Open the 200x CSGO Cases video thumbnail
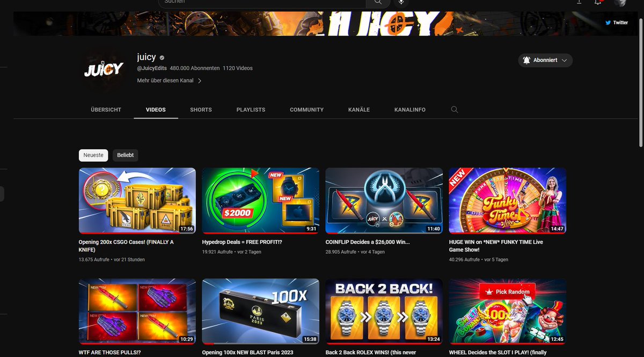Screen dimensions: 644x357 click(x=137, y=201)
